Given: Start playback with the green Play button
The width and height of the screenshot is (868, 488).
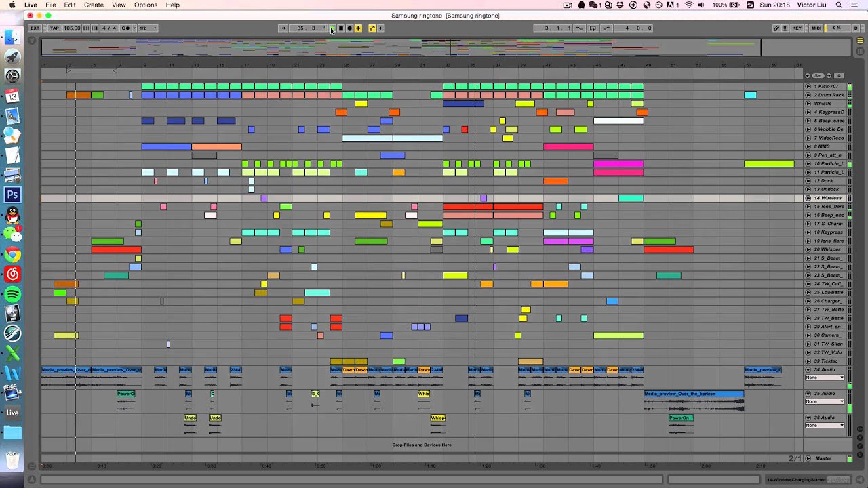Looking at the screenshot, I should coord(332,28).
